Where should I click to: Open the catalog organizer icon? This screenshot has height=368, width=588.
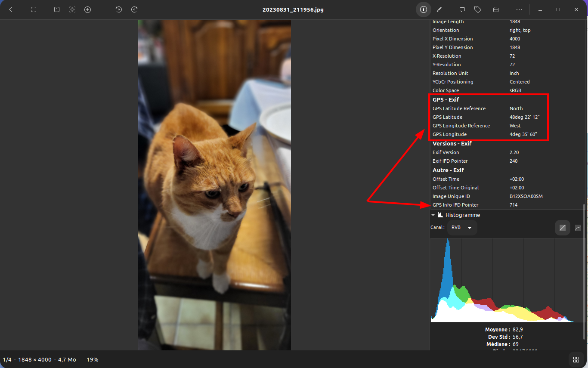496,9
